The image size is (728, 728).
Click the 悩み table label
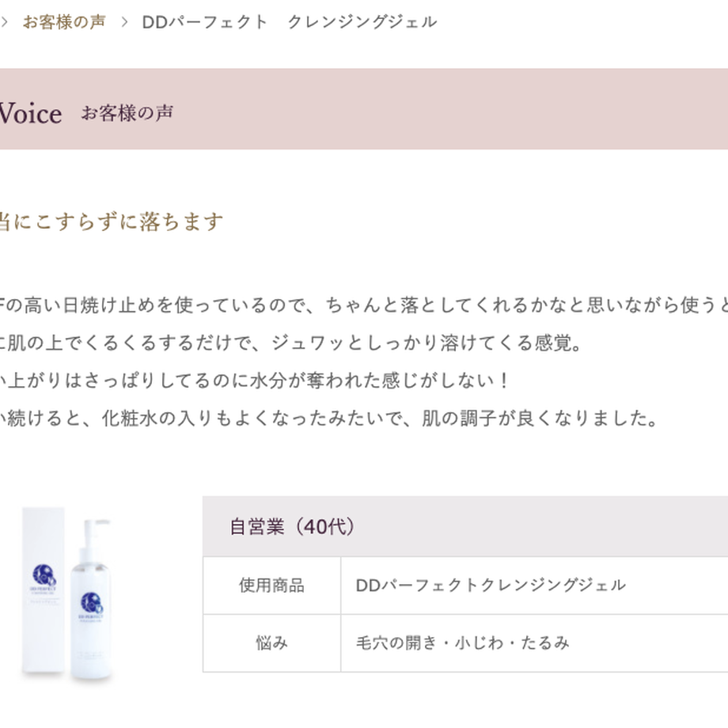(272, 643)
